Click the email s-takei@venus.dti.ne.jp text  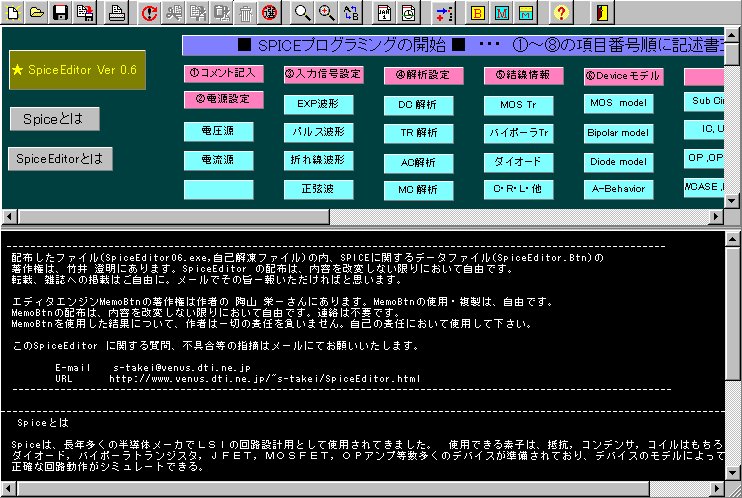click(x=182, y=368)
